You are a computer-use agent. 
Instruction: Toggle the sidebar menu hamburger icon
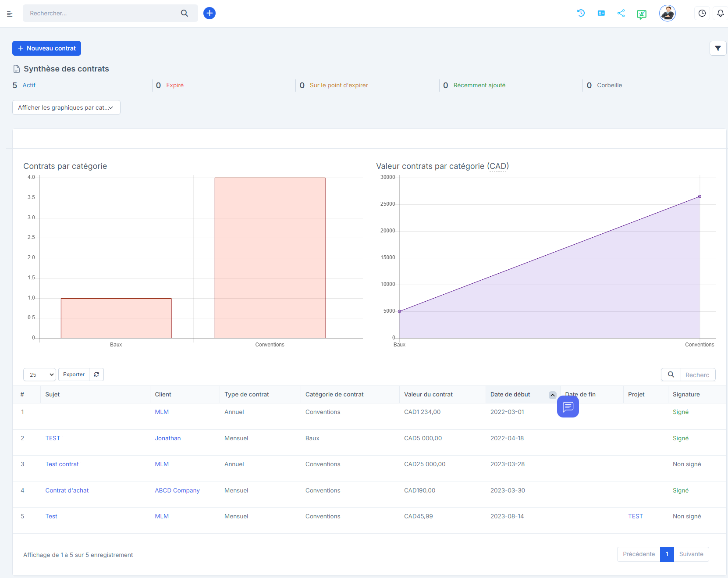(10, 14)
